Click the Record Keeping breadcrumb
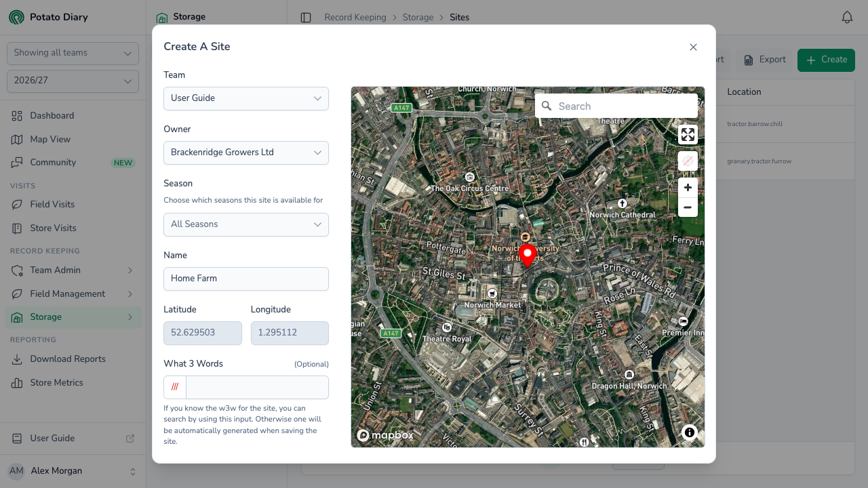 (355, 18)
